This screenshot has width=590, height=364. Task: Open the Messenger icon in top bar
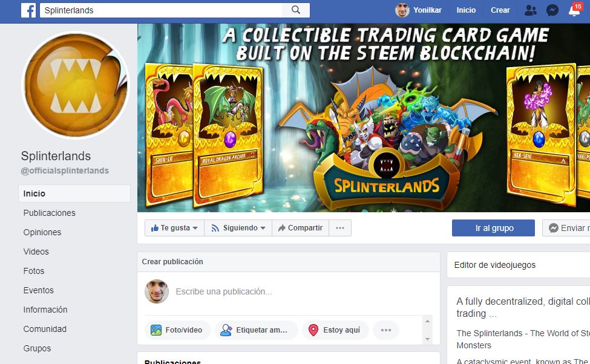coord(552,10)
